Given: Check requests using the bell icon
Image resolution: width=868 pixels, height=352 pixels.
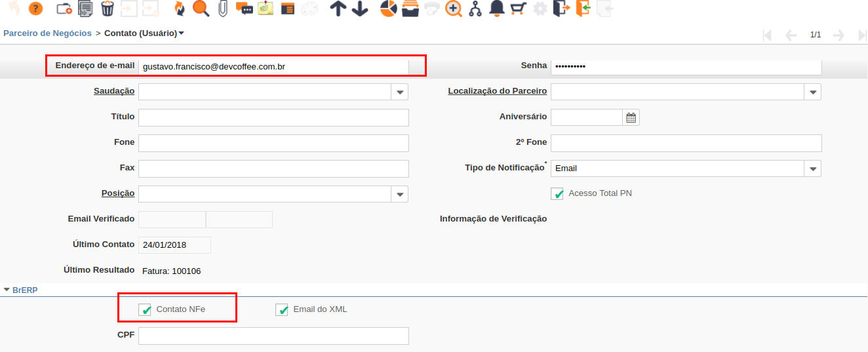Looking at the screenshot, I should [497, 9].
